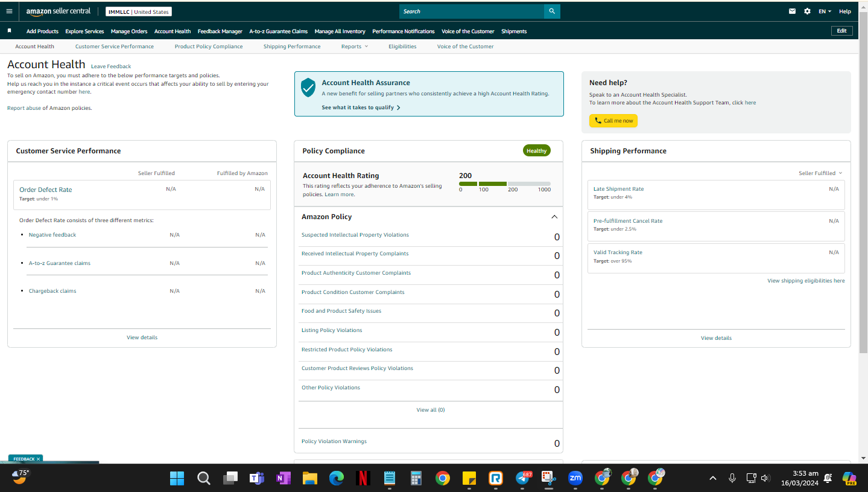Image resolution: width=868 pixels, height=492 pixels.
Task: Open Manage Orders in the top menu
Action: (129, 31)
